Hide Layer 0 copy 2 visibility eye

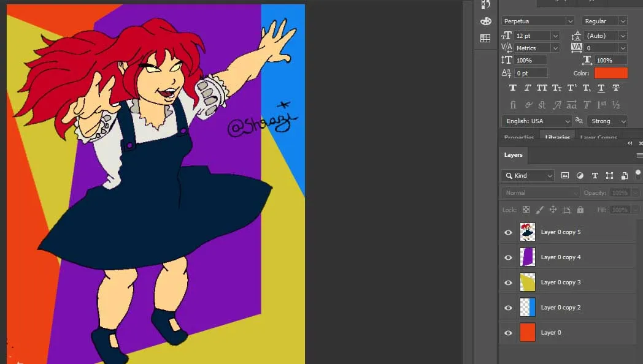click(508, 308)
